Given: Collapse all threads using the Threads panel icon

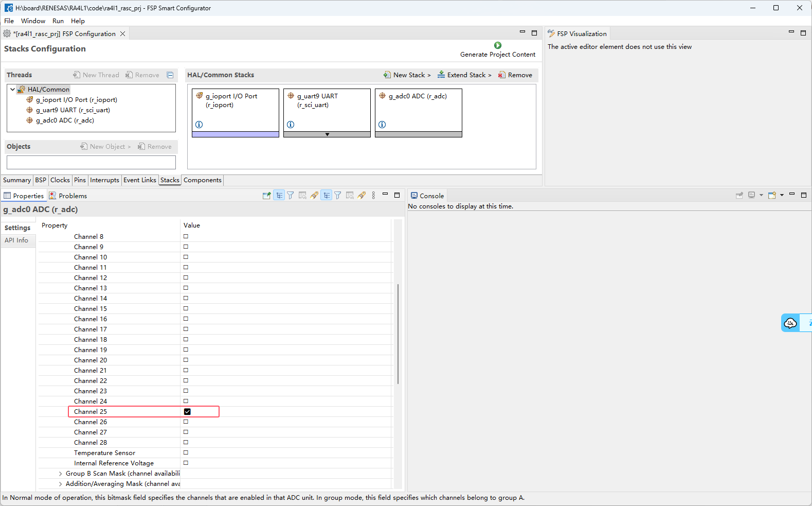Looking at the screenshot, I should click(x=170, y=75).
